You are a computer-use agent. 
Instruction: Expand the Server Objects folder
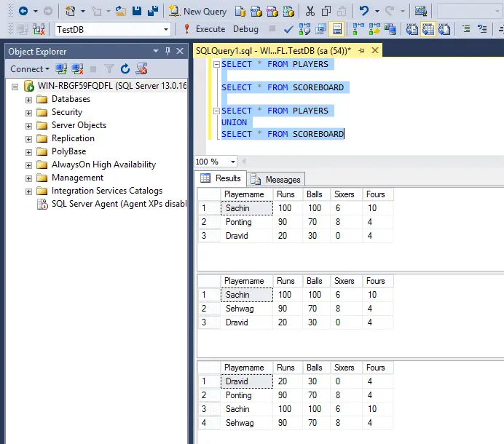28,126
